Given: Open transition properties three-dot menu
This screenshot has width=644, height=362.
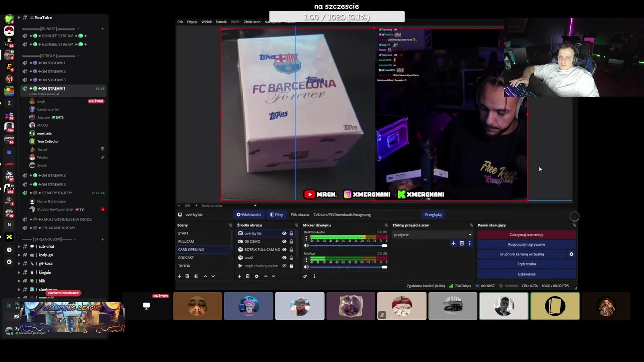Looking at the screenshot, I should (x=470, y=243).
